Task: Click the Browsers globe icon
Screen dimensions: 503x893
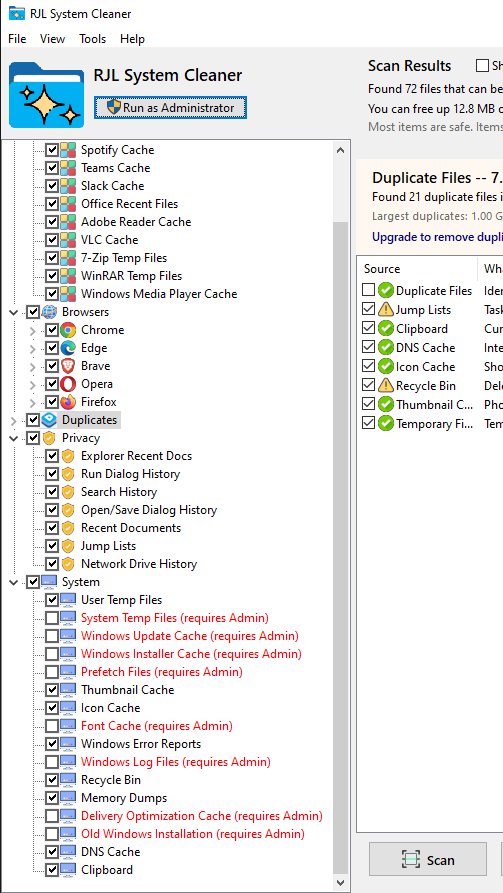Action: [49, 312]
